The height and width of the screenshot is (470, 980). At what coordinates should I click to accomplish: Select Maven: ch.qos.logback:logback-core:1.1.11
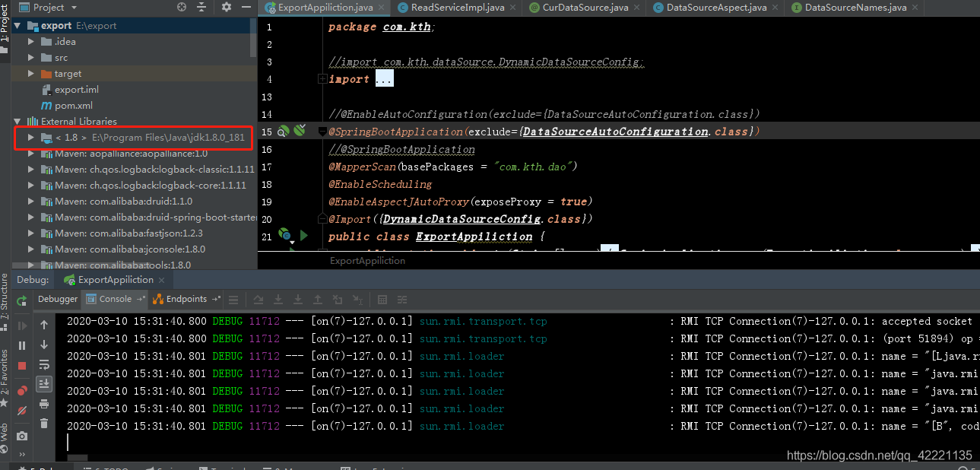151,185
